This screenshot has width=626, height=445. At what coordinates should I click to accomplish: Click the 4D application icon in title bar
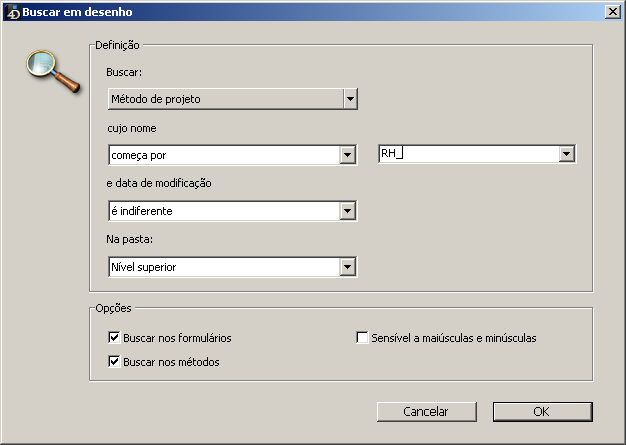coord(13,13)
